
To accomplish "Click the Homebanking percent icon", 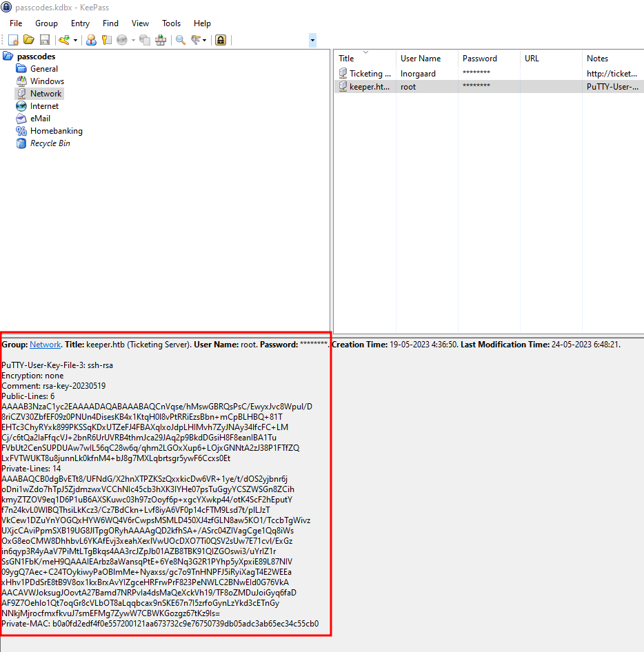I will tap(21, 131).
